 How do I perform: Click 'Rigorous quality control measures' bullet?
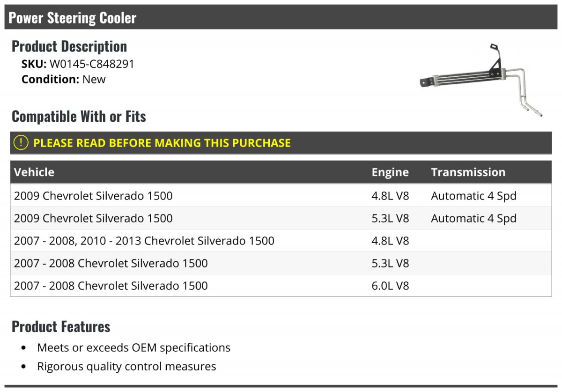click(x=126, y=366)
